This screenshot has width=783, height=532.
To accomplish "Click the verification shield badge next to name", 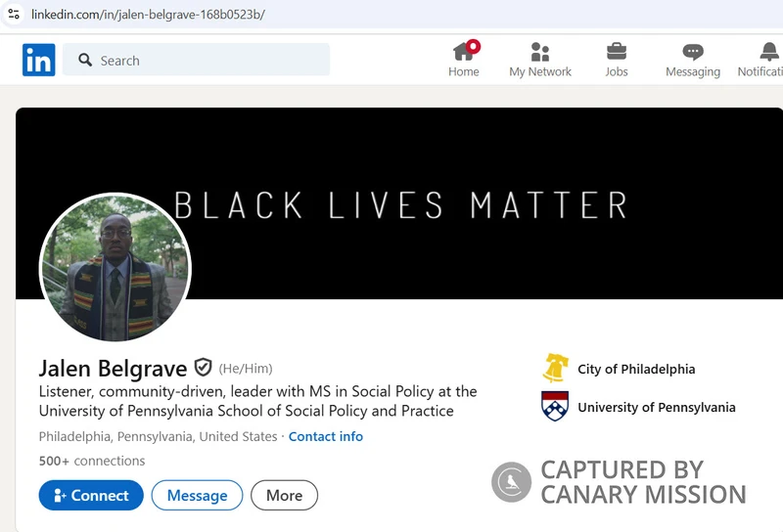I will pyautogui.click(x=203, y=368).
